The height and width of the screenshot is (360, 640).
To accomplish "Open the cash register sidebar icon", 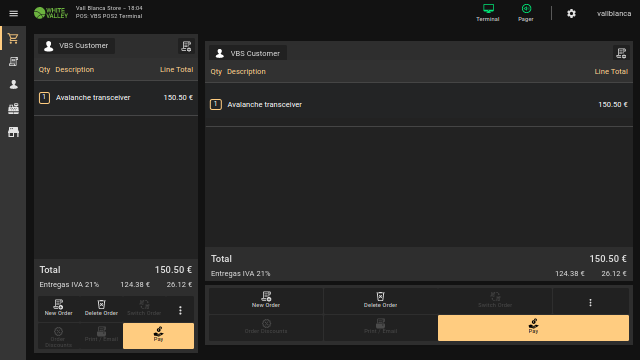I will tap(13, 109).
